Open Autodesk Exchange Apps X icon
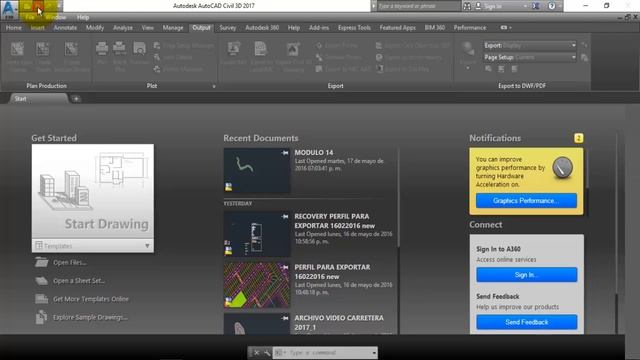Viewport: 640px width, 360px height. point(536,6)
